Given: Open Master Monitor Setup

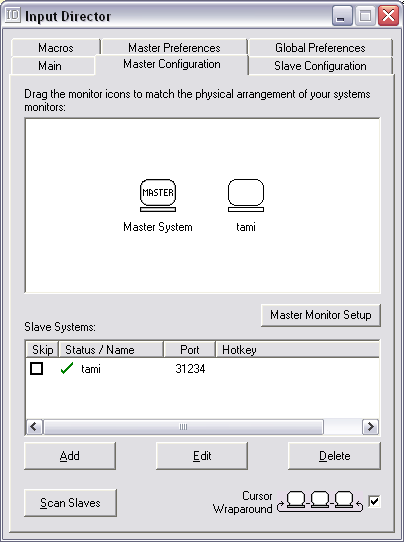Looking at the screenshot, I should [321, 315].
